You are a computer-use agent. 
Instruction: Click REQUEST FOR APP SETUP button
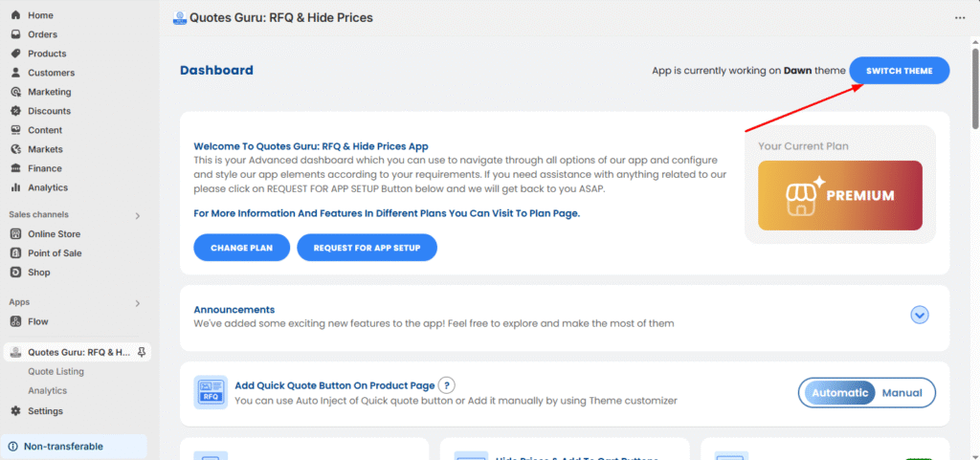[367, 248]
